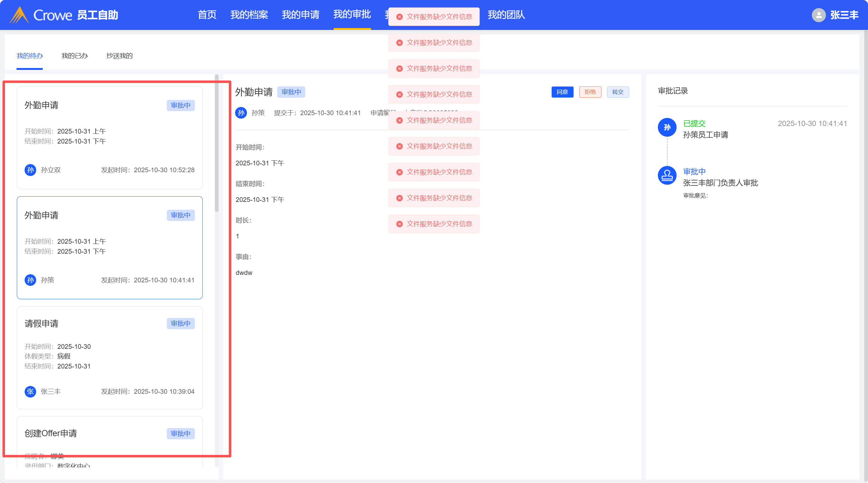Switch to the 抄送我的 tab
This screenshot has width=868, height=483.
[x=119, y=56]
